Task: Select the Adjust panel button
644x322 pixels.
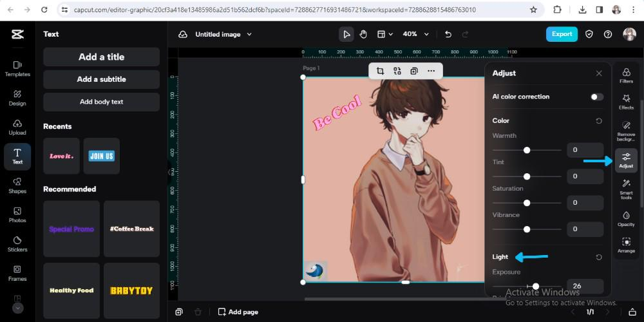Action: tap(626, 160)
